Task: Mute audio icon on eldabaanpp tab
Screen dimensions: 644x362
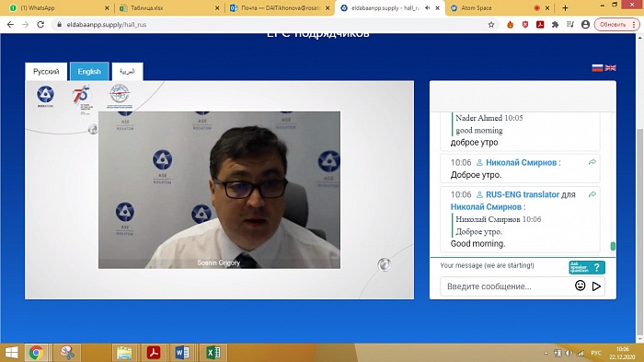Action: pos(428,7)
